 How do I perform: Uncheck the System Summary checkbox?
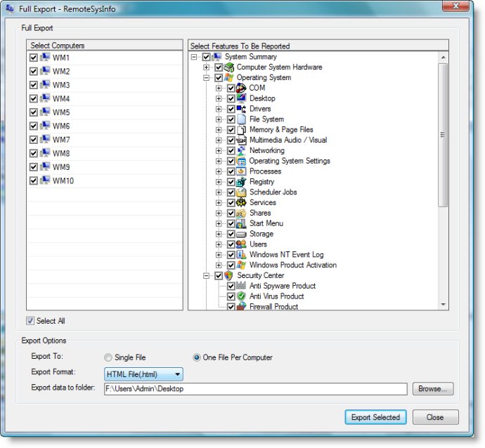(207, 57)
